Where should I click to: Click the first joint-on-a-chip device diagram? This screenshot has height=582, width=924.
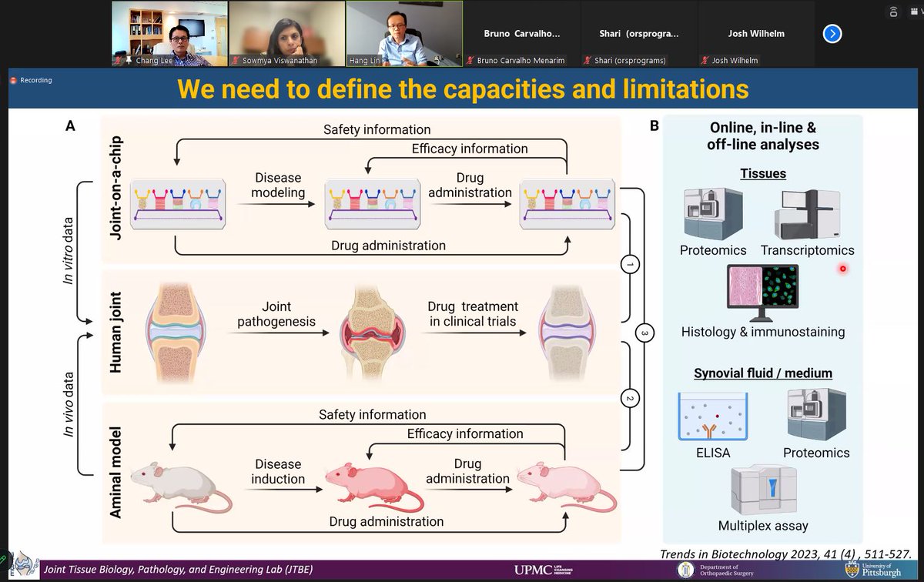pyautogui.click(x=179, y=206)
